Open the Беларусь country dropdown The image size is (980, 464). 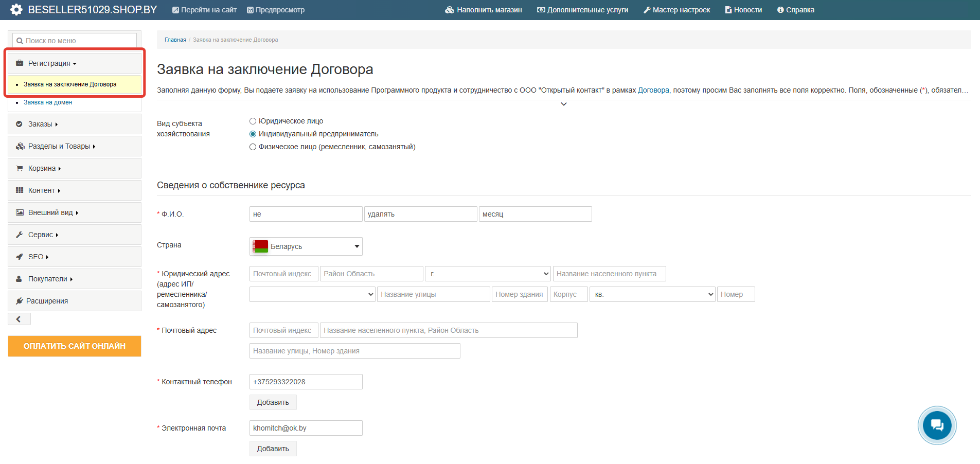click(306, 246)
